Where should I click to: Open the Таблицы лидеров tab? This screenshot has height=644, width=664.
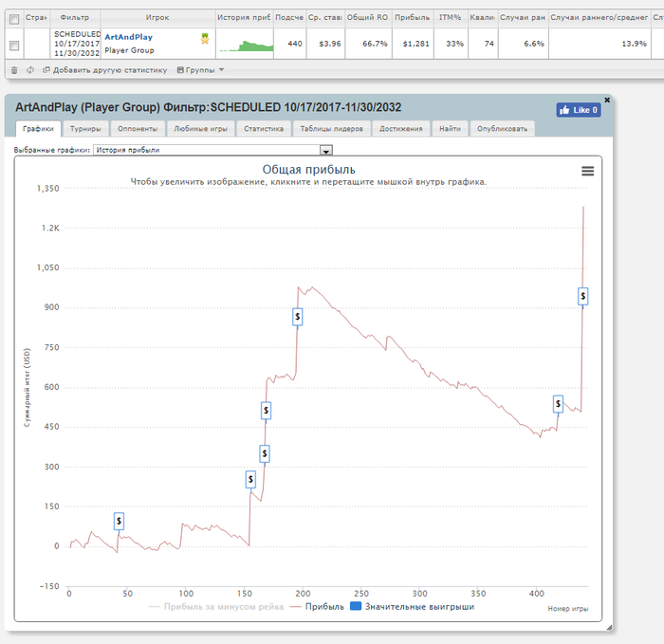[332, 129]
